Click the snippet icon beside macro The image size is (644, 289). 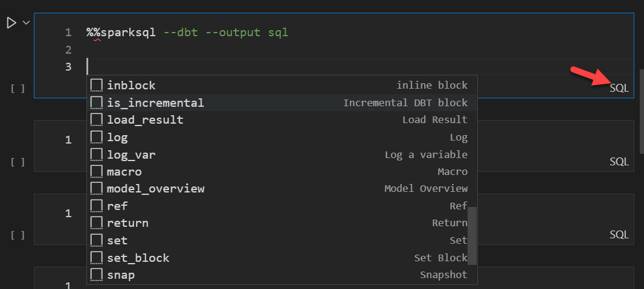point(96,171)
